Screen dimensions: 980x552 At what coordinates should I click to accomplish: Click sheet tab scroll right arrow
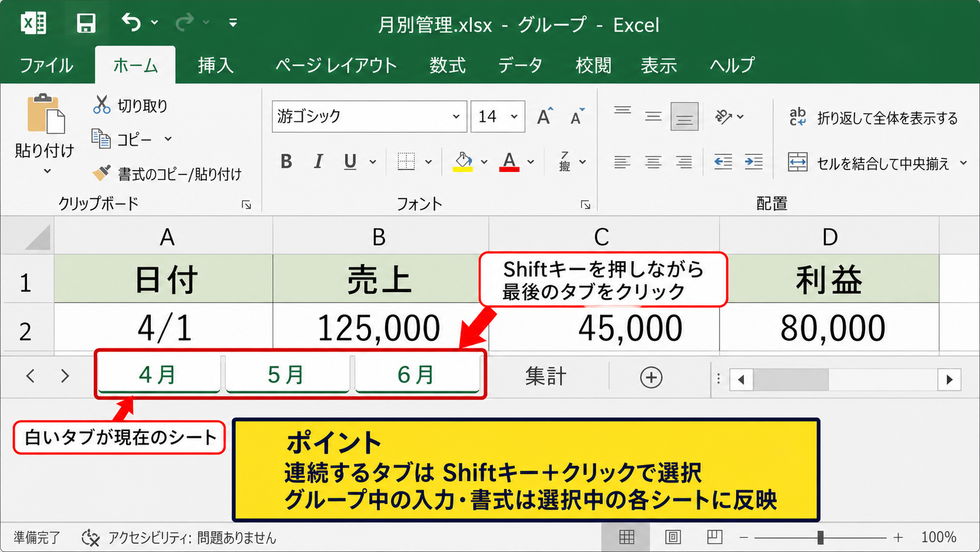[65, 375]
